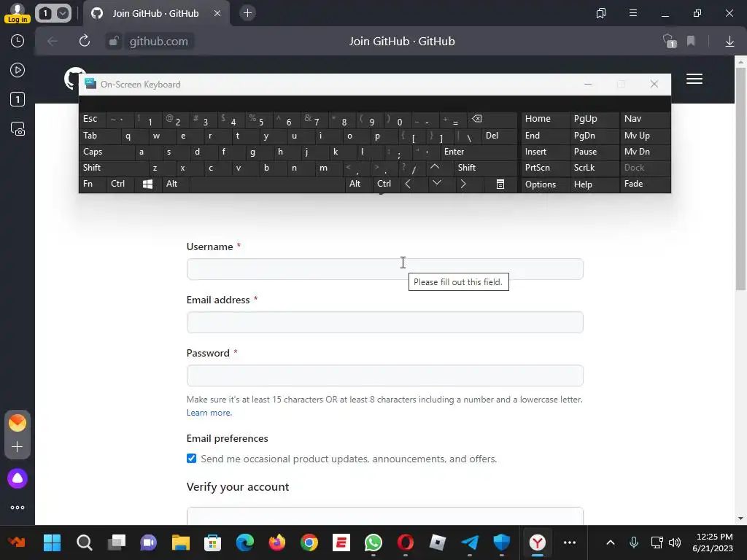
Task: Click the Windows logo key on keyboard
Action: pyautogui.click(x=147, y=184)
